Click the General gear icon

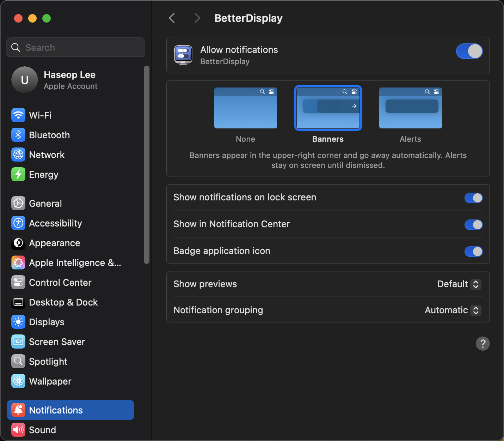pos(18,203)
